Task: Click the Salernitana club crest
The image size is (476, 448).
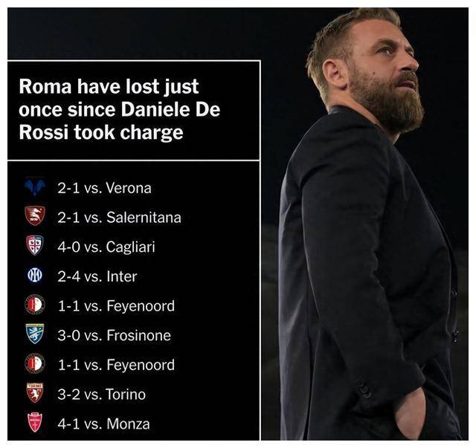Action: pyautogui.click(x=35, y=216)
